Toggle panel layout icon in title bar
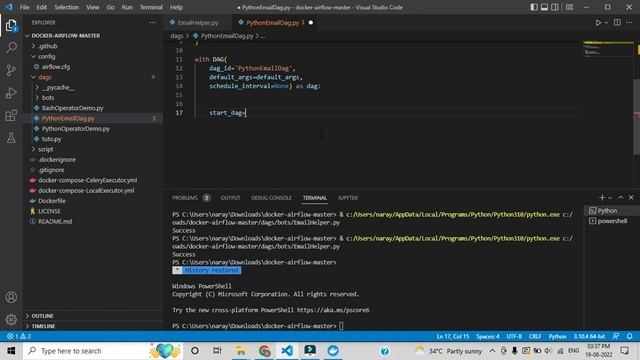640x360 pixels. coord(544,7)
